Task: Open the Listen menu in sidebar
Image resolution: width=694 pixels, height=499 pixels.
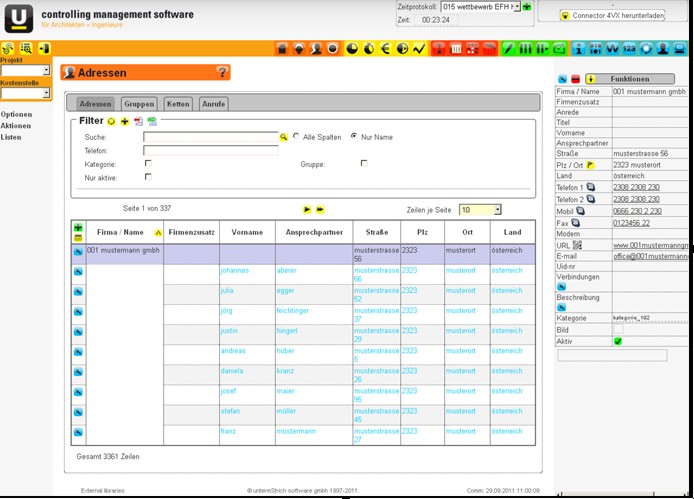Action: (x=11, y=137)
